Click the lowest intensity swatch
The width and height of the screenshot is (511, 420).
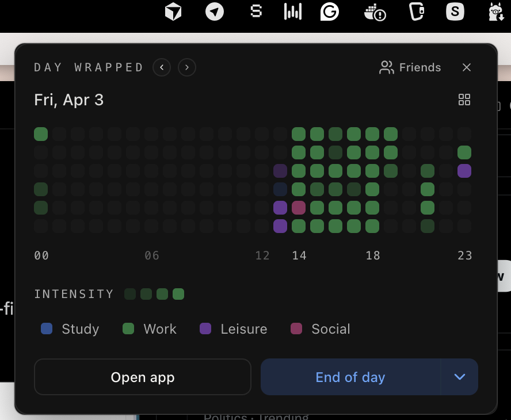[x=130, y=294]
